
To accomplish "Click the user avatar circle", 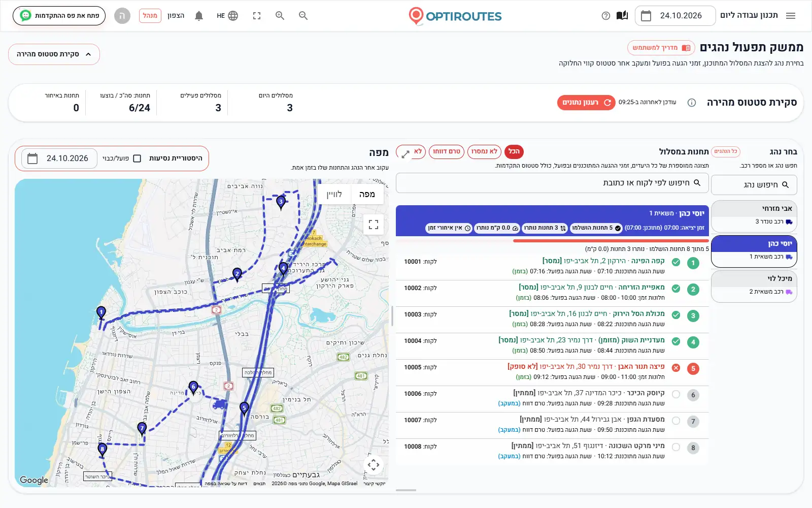I will (122, 16).
